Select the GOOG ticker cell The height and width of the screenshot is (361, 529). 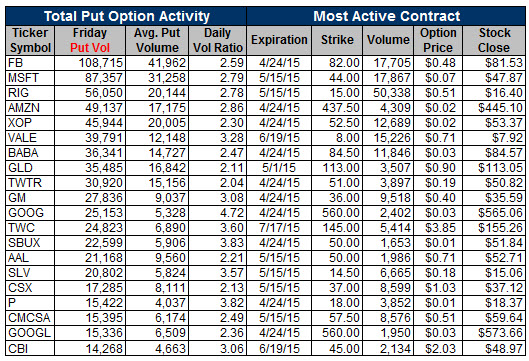pyautogui.click(x=30, y=213)
